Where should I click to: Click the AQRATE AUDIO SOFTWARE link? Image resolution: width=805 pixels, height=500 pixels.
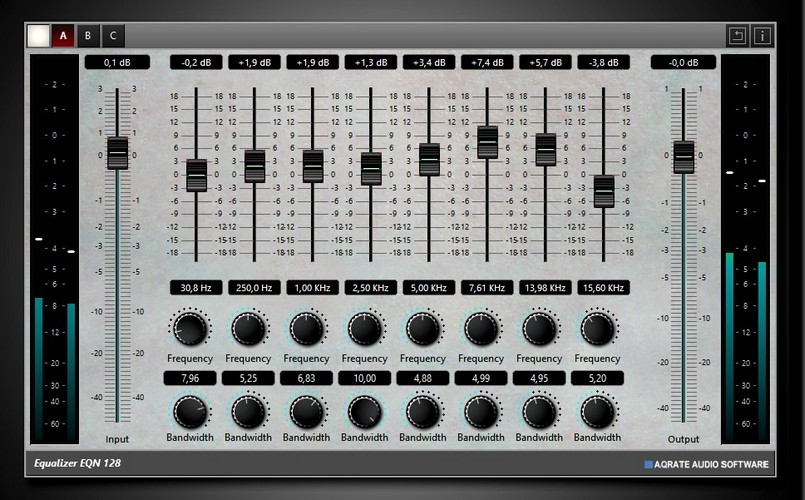[x=707, y=464]
